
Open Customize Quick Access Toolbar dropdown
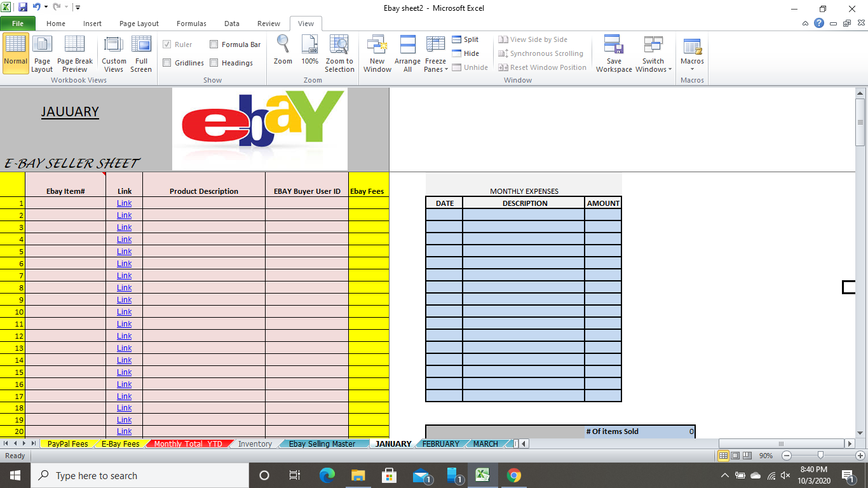pyautogui.click(x=78, y=8)
